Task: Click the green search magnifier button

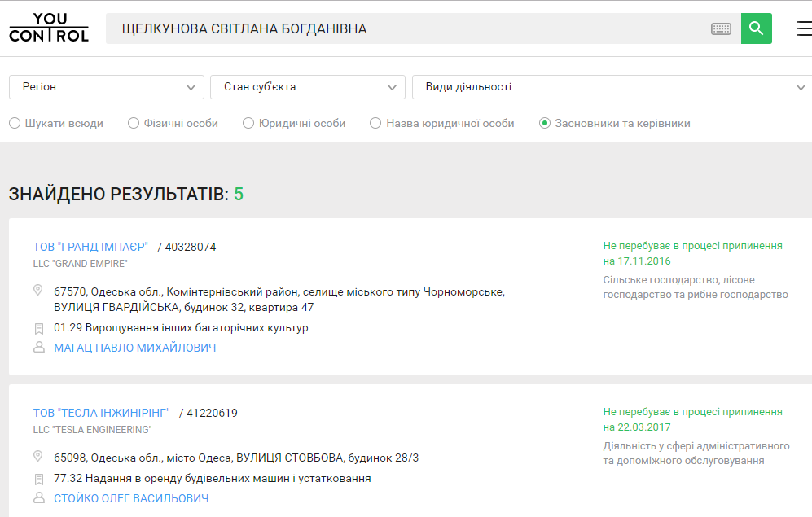Action: click(x=756, y=28)
